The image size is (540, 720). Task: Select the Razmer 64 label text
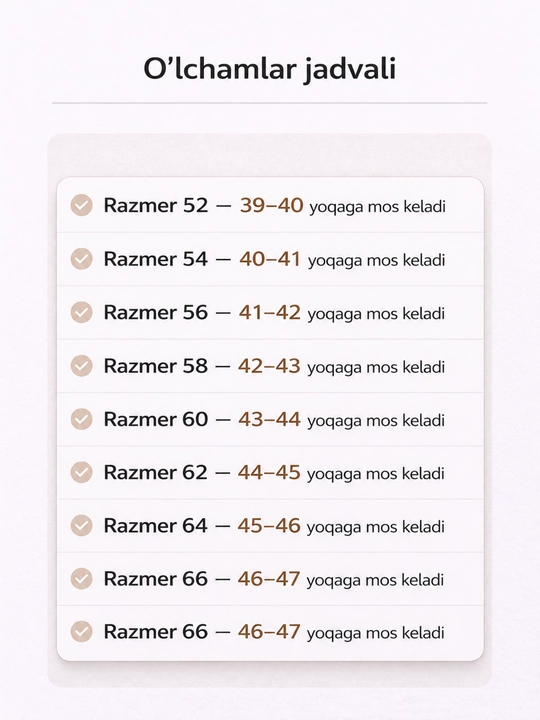click(x=156, y=525)
